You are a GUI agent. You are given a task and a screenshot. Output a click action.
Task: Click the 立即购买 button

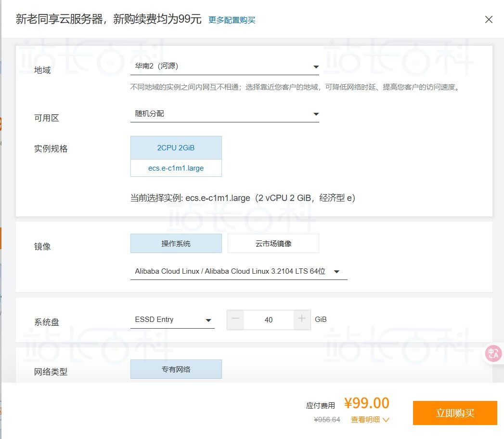coord(455,413)
